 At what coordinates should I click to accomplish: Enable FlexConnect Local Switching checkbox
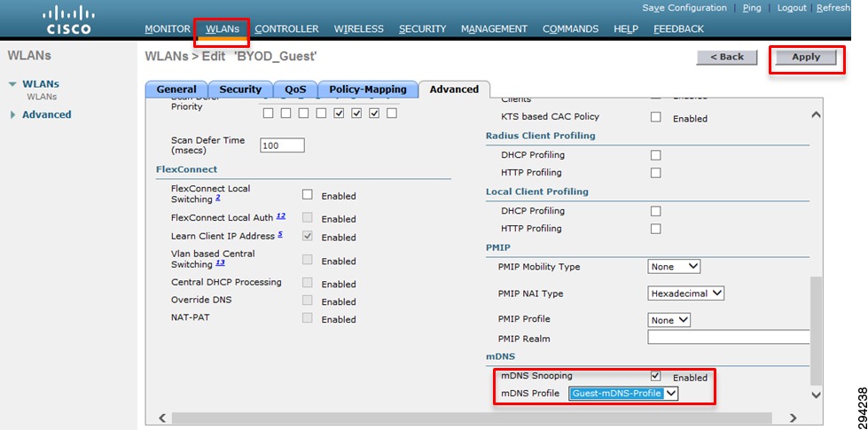pyautogui.click(x=308, y=195)
